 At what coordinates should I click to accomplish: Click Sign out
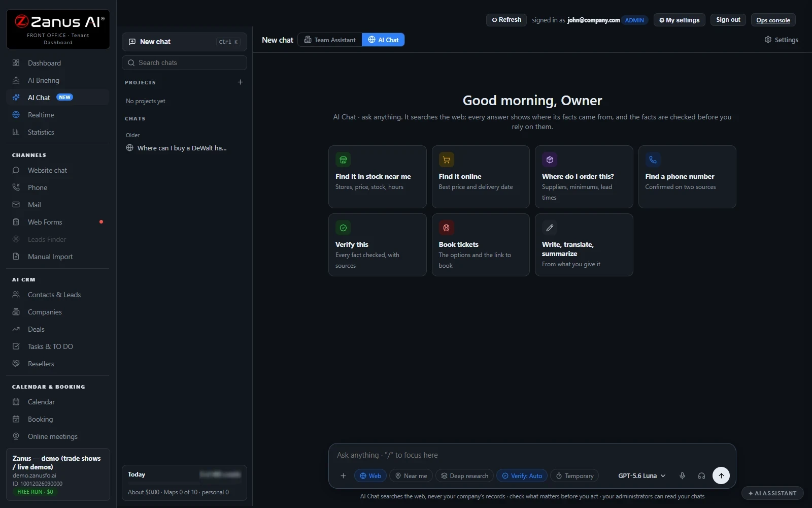coord(728,20)
